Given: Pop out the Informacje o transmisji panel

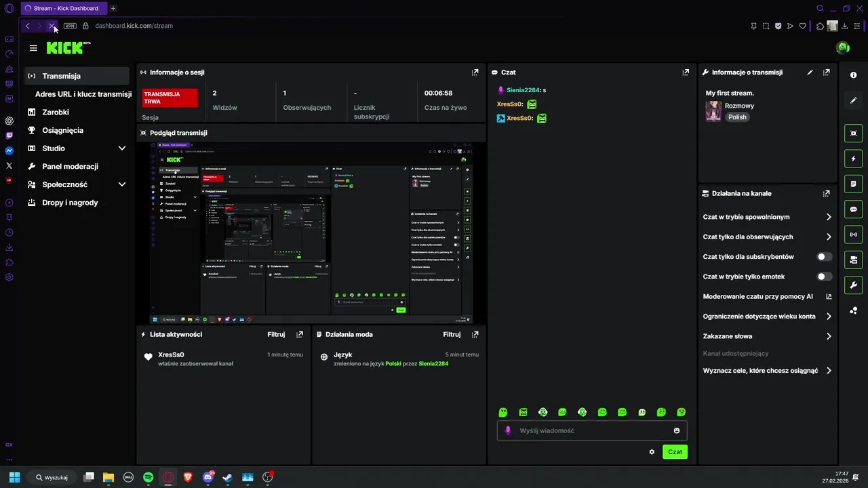Looking at the screenshot, I should (826, 73).
